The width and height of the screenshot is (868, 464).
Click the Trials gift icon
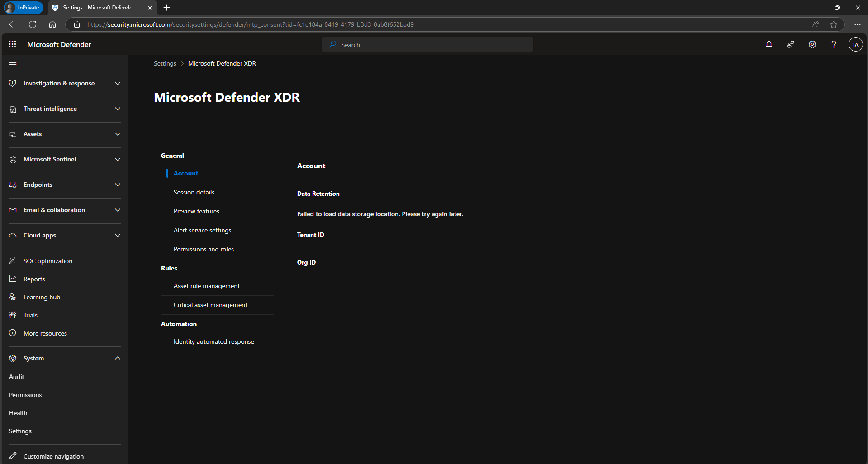(13, 315)
